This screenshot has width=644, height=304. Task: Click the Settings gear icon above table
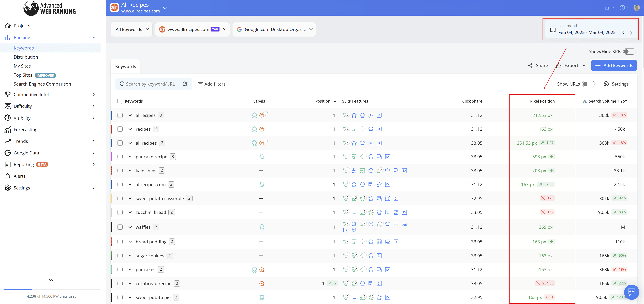[x=606, y=84]
